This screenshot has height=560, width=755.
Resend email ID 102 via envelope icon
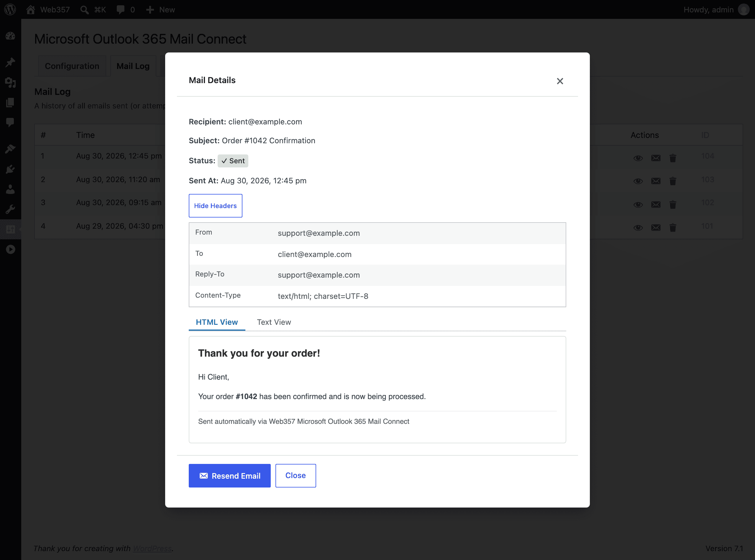[x=656, y=205]
